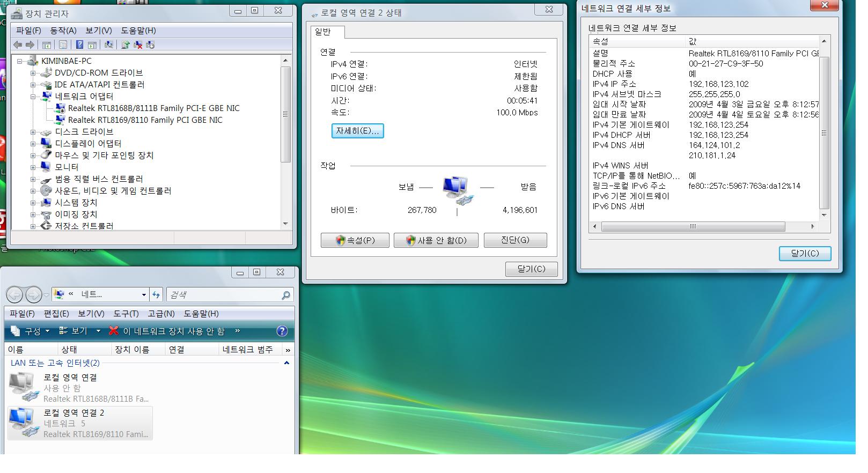
Task: Open 도구(T) menu in network window
Action: tap(126, 314)
